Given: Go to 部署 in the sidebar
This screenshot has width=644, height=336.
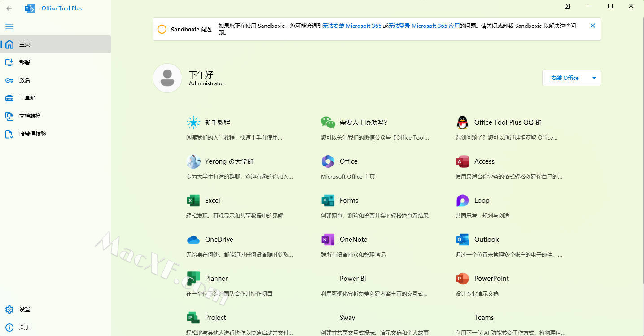Looking at the screenshot, I should 56,62.
